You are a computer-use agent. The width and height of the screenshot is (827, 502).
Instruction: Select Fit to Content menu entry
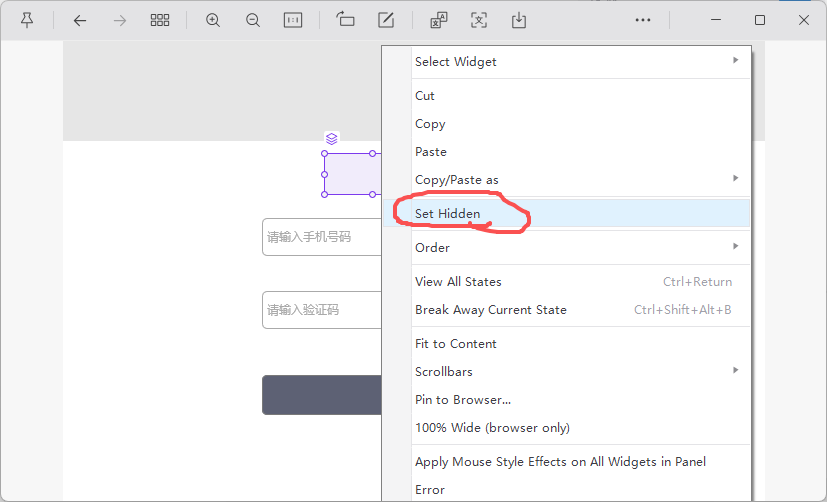click(456, 344)
